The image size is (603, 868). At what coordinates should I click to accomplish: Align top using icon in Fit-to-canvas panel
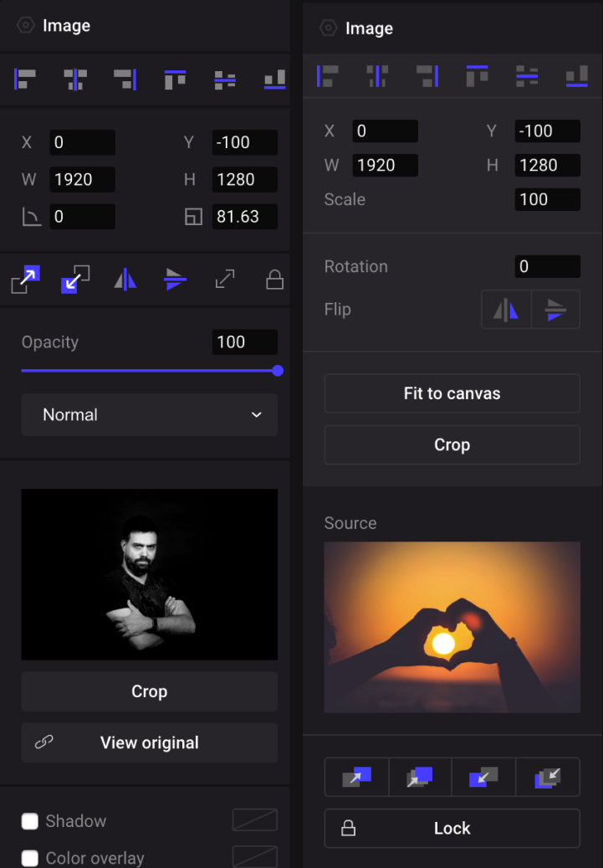(x=477, y=76)
